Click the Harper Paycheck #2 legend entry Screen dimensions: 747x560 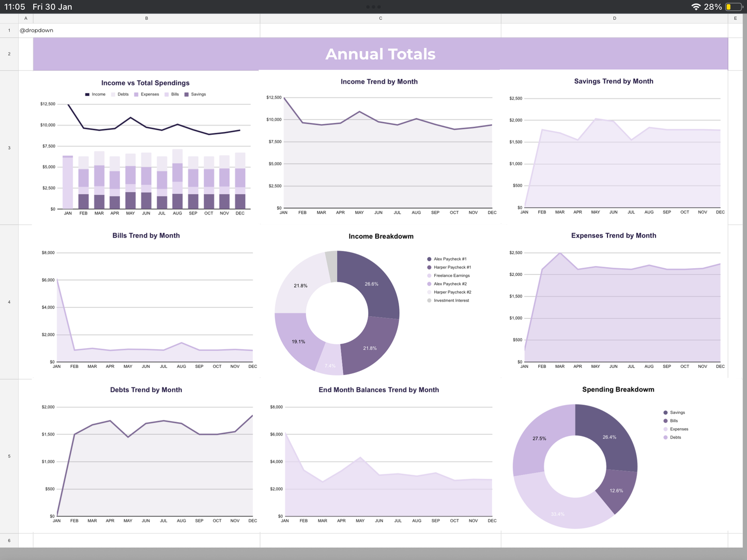(449, 292)
